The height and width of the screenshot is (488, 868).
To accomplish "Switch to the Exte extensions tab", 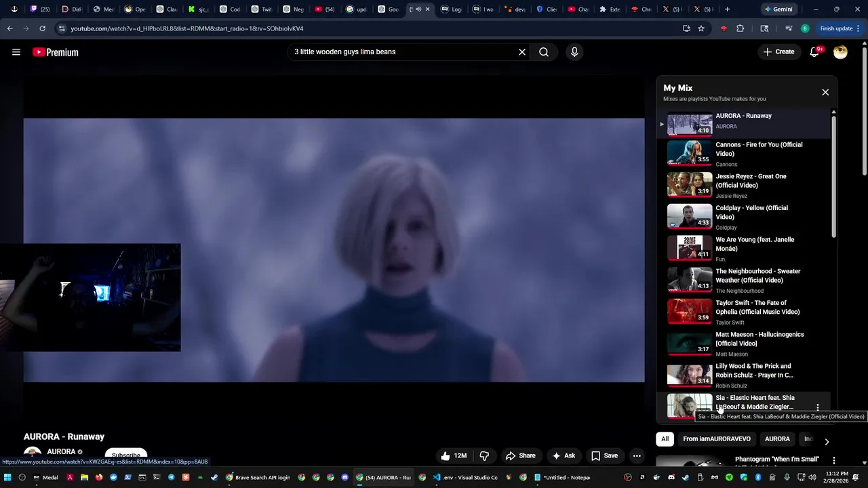I will pyautogui.click(x=609, y=9).
